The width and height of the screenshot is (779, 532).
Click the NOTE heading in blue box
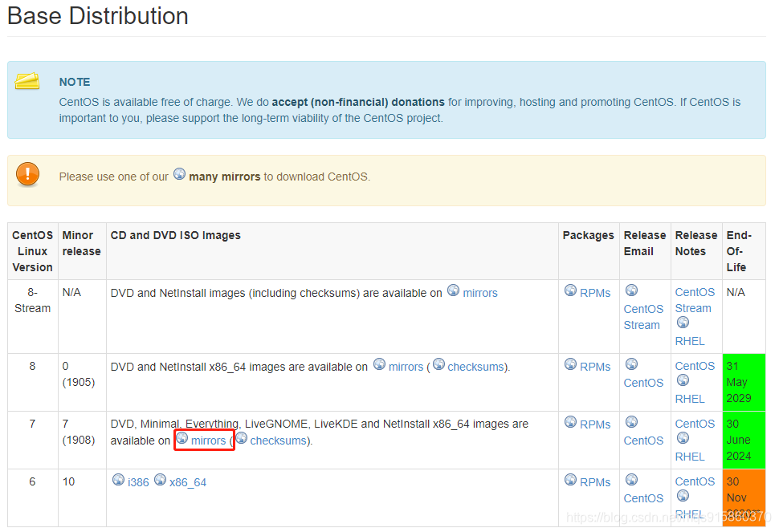tap(75, 82)
